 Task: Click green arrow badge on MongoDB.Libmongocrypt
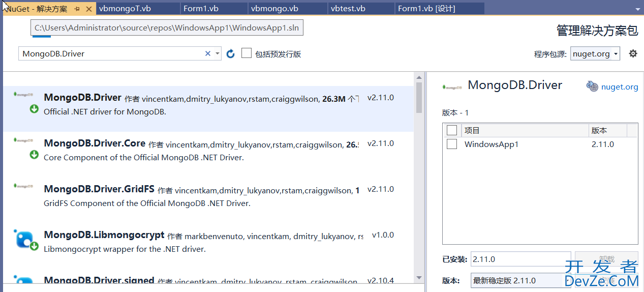click(x=34, y=246)
